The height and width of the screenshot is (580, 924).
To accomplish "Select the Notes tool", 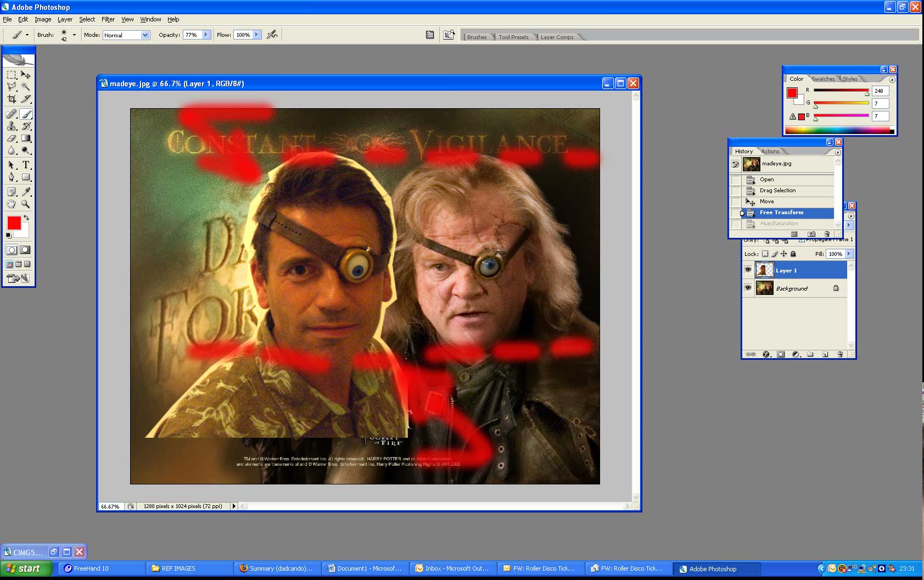I will point(12,192).
